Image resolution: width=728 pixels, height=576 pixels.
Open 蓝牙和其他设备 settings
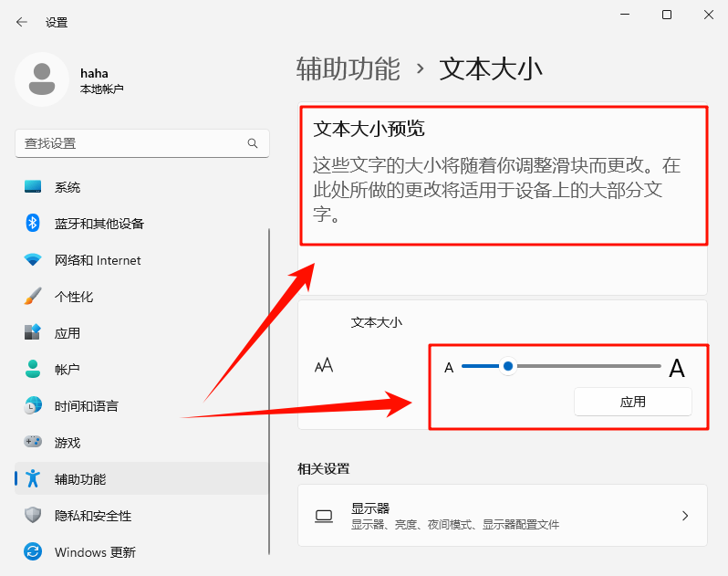(141, 224)
